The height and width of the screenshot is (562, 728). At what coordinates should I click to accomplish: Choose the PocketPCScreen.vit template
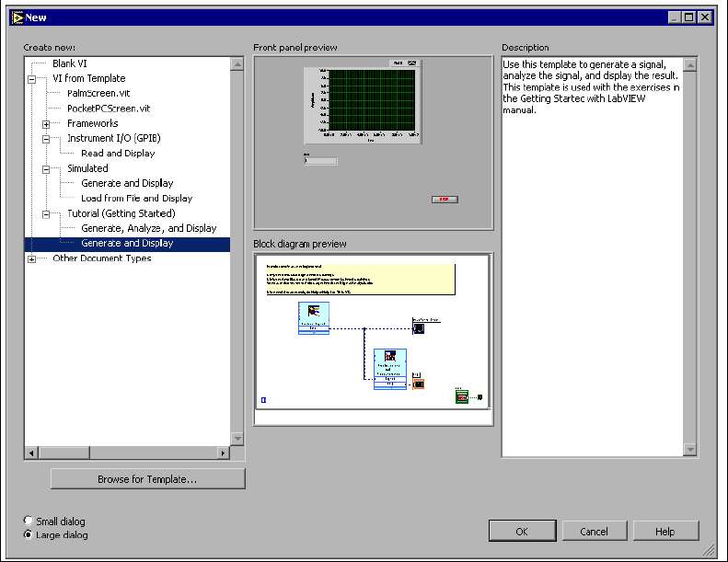pos(109,109)
